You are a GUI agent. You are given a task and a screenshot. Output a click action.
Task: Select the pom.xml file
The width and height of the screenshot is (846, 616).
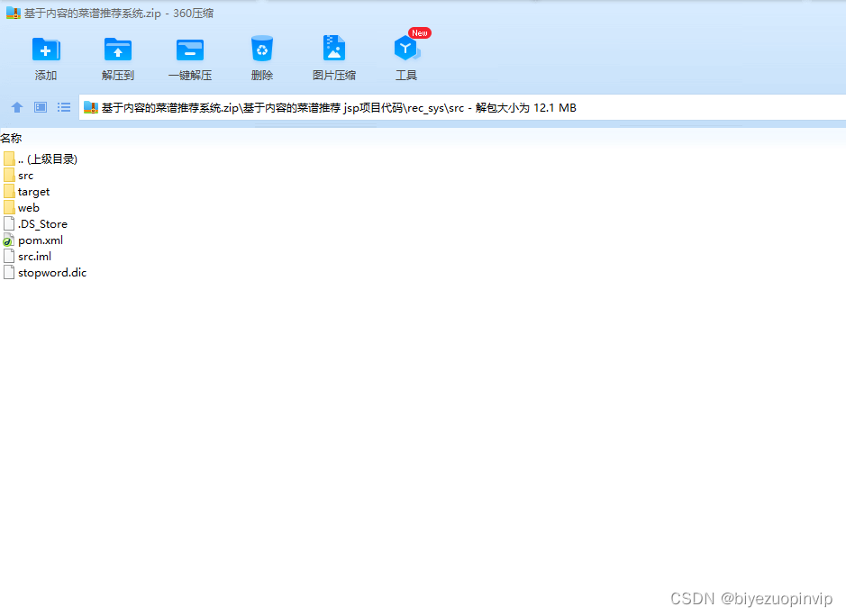pos(33,240)
